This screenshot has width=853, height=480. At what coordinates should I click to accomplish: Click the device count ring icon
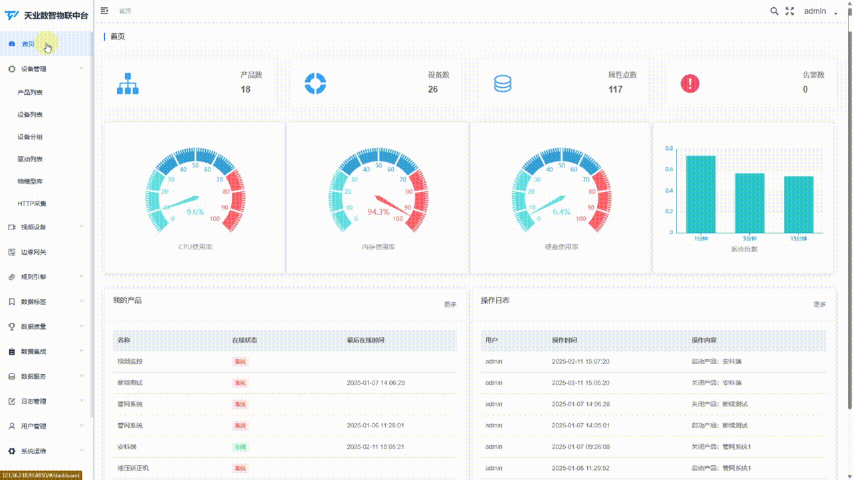[315, 83]
